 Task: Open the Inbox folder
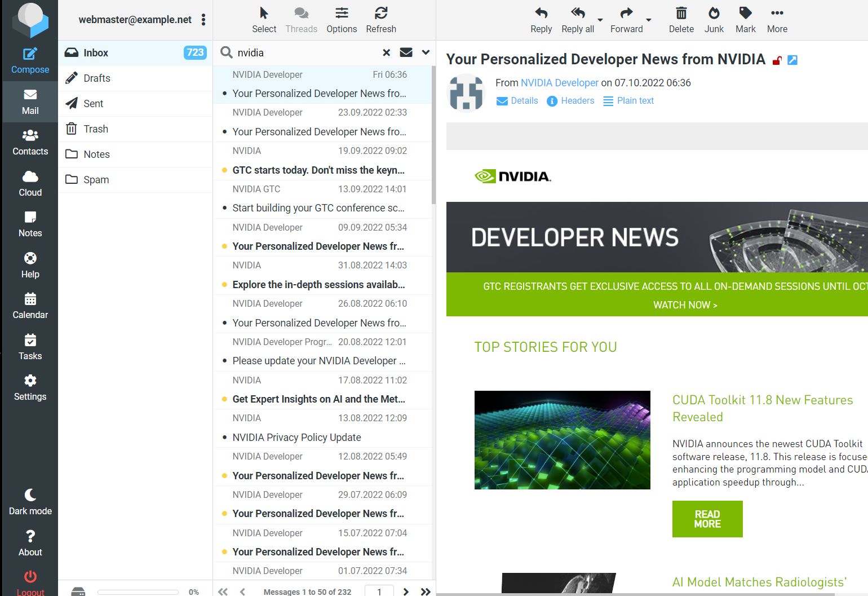pyautogui.click(x=135, y=53)
